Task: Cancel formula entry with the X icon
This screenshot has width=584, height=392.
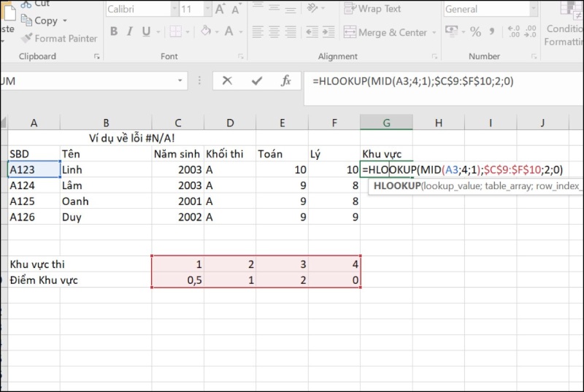Action: click(x=227, y=81)
